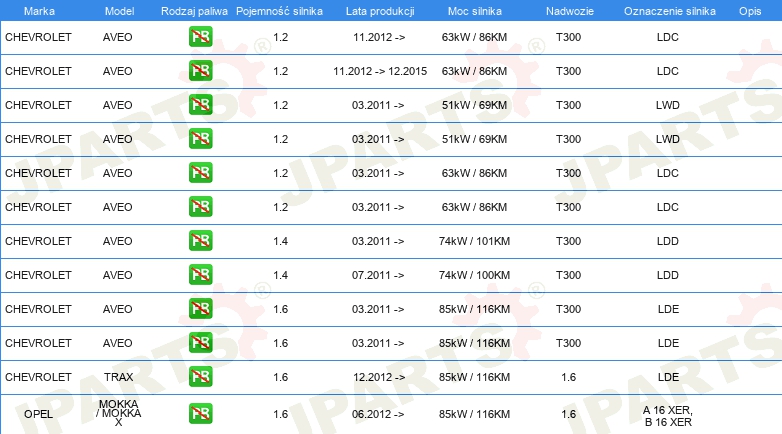
Task: Select the 07.2011 -> production date cell
Action: [378, 275]
